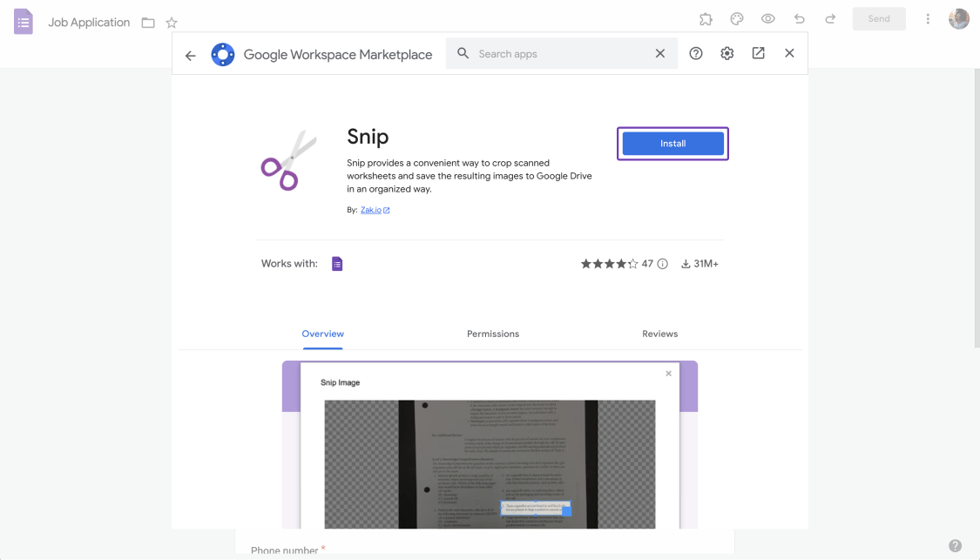This screenshot has width=980, height=560.
Task: Switch to the Permissions tab
Action: (x=492, y=334)
